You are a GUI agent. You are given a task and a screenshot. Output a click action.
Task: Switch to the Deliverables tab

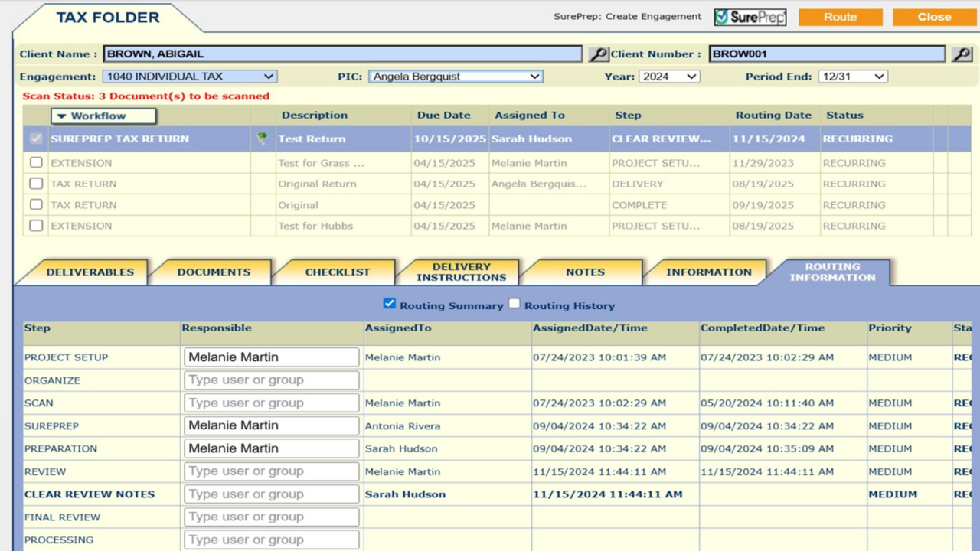pos(90,272)
